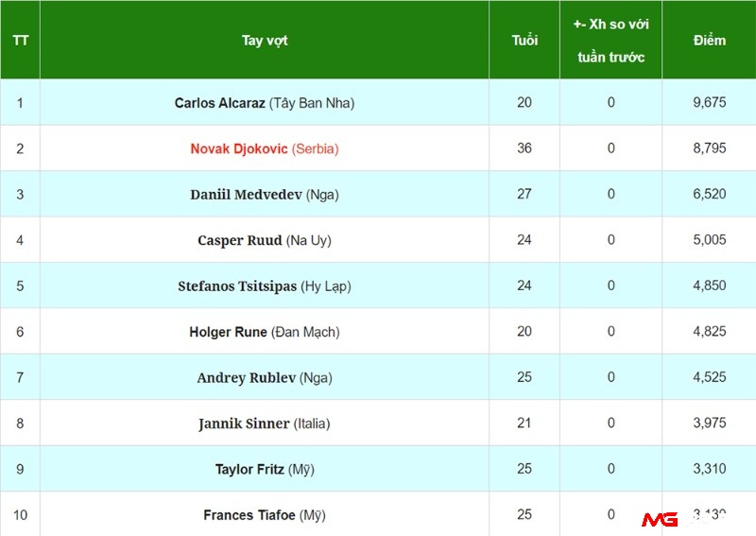756x536 pixels.
Task: Click the '+- Xh so với tuần trước' header
Action: pyautogui.click(x=610, y=41)
